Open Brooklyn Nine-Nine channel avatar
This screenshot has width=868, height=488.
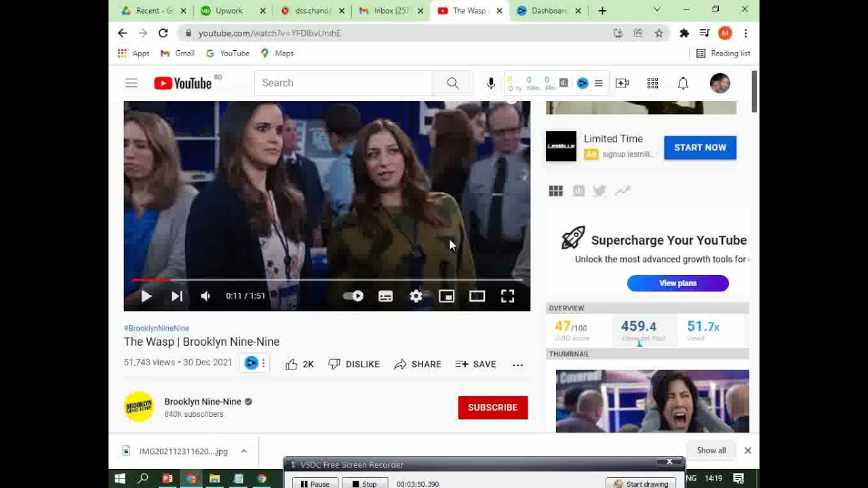pos(139,407)
